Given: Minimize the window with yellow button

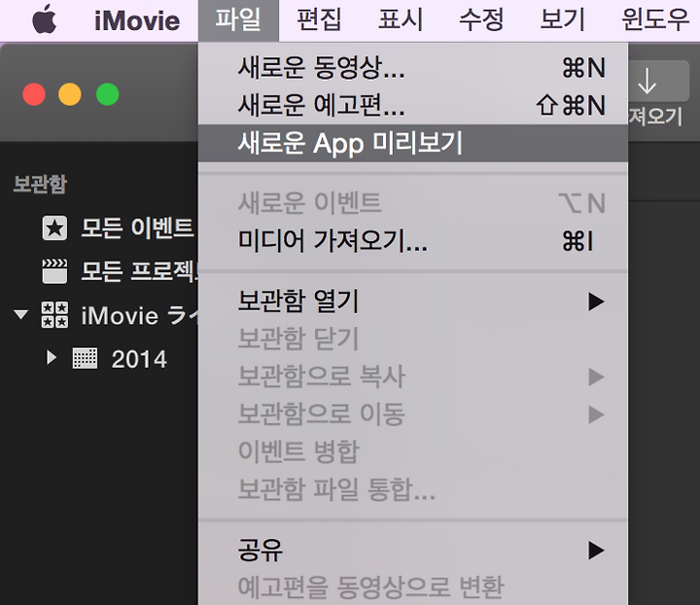Looking at the screenshot, I should pyautogui.click(x=70, y=94).
